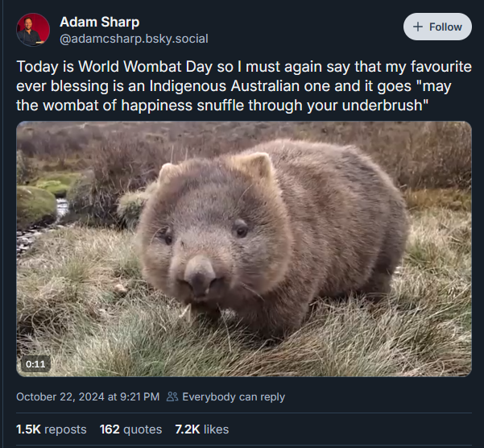View the 1.5K reposts list
This screenshot has height=448, width=484.
[x=51, y=429]
